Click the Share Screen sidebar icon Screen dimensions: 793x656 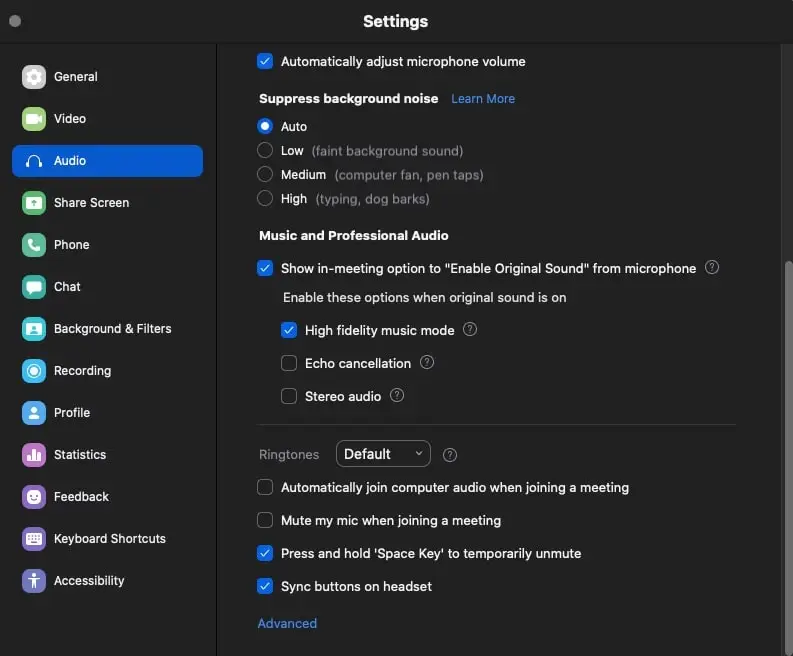tap(34, 203)
